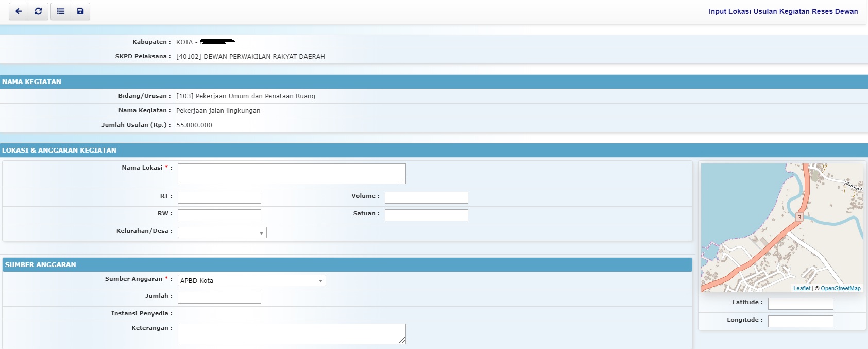Click the resize handle of Nama Lokasi textarea
Screen dimensions: 868x349
coord(402,180)
